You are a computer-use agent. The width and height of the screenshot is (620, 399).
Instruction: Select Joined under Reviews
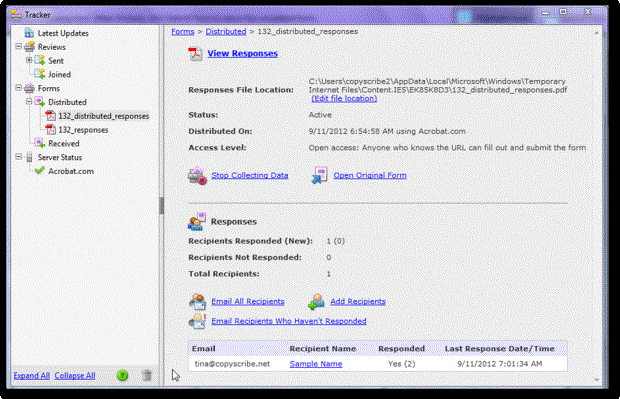(59, 75)
